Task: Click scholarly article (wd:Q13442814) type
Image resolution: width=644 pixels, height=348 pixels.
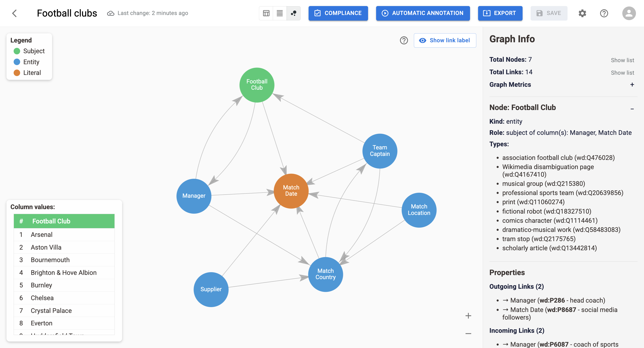Action: click(549, 248)
